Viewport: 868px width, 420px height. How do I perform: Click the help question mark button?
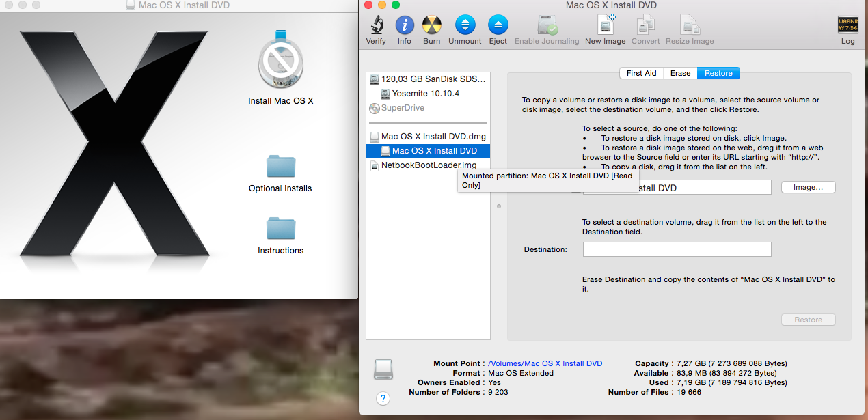pos(383,399)
